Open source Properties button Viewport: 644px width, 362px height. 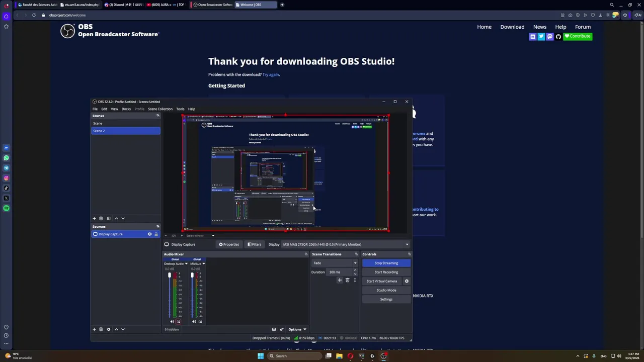[x=229, y=244]
